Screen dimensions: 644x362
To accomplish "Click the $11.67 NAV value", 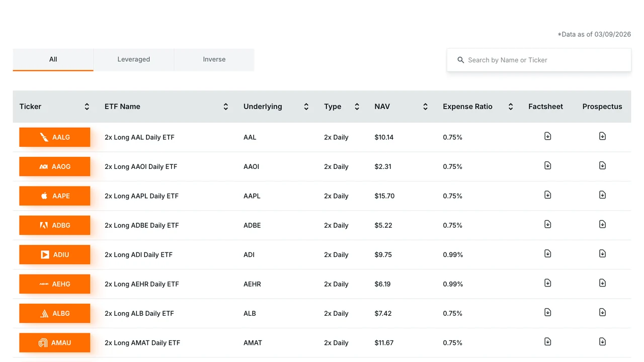I will coord(384,343).
